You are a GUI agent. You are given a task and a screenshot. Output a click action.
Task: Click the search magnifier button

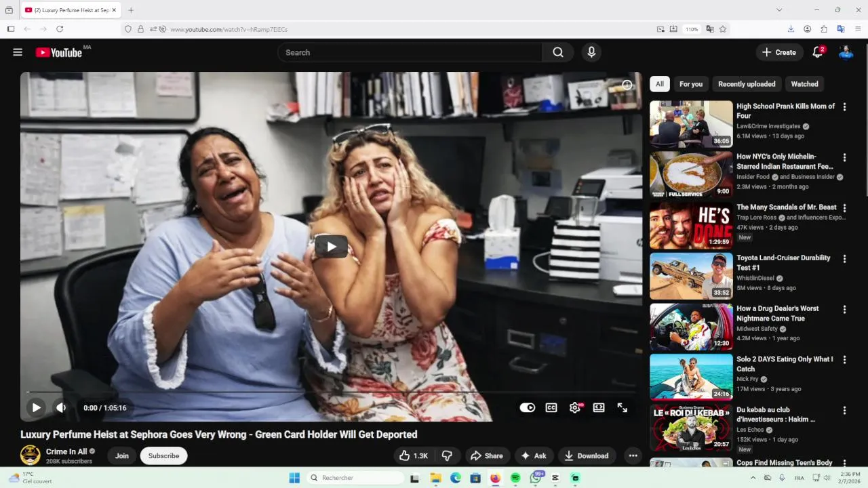click(x=558, y=52)
